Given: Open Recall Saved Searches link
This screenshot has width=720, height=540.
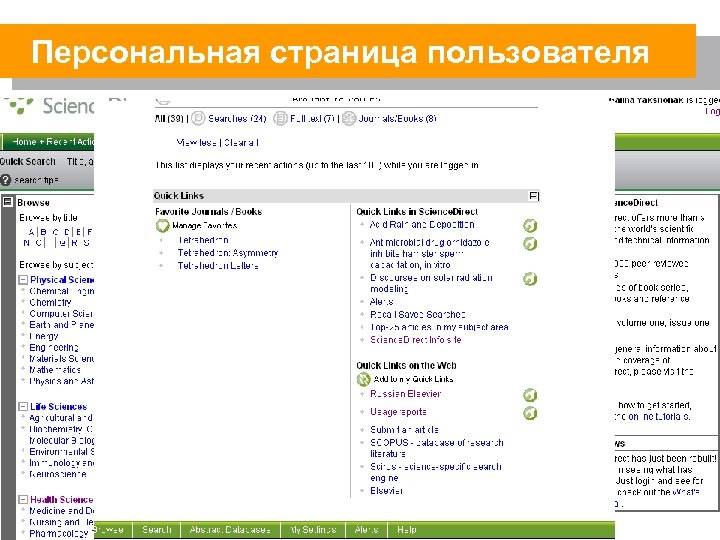Looking at the screenshot, I should [x=417, y=315].
